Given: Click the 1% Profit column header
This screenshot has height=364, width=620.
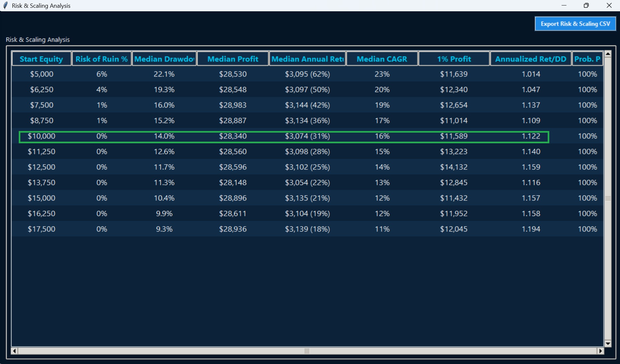Looking at the screenshot, I should [454, 59].
